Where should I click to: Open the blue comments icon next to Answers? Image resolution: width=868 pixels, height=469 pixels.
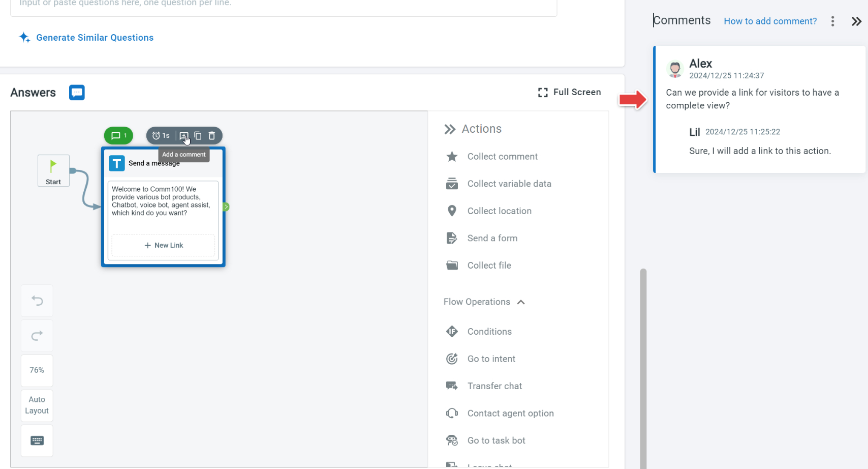(x=77, y=93)
